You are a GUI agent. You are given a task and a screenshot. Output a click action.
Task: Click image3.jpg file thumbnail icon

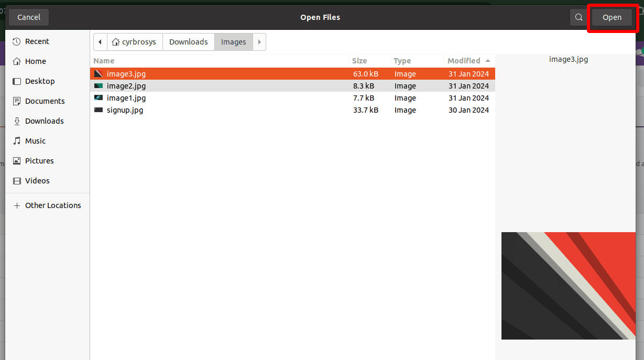(x=99, y=74)
